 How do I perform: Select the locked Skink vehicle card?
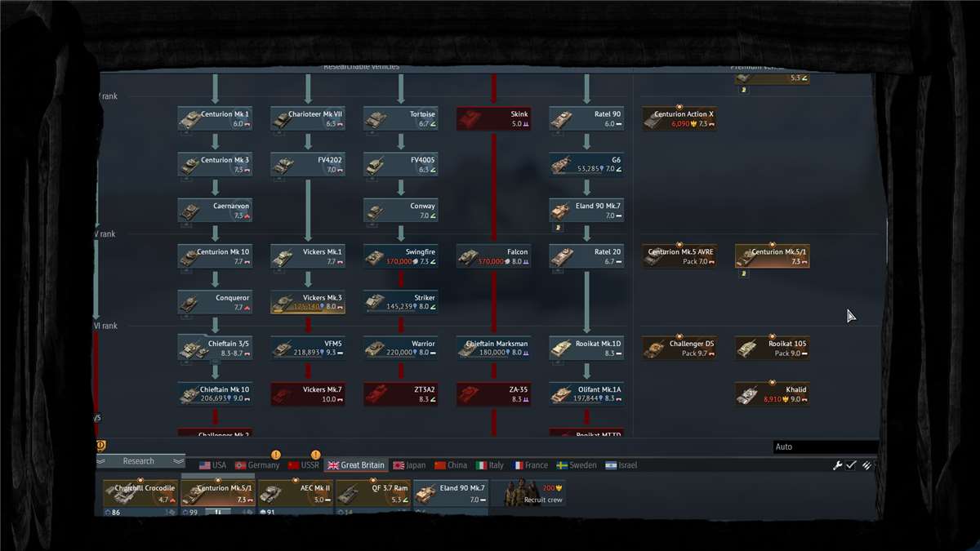click(x=494, y=119)
